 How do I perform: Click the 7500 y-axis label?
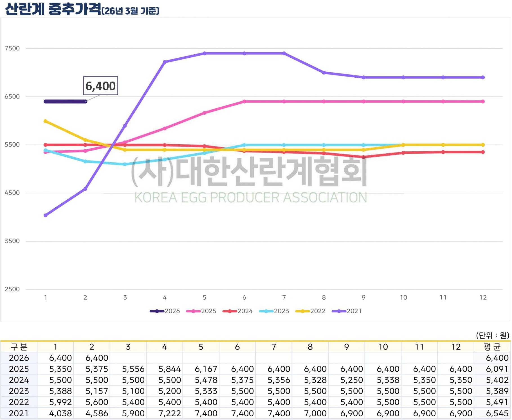12,48
